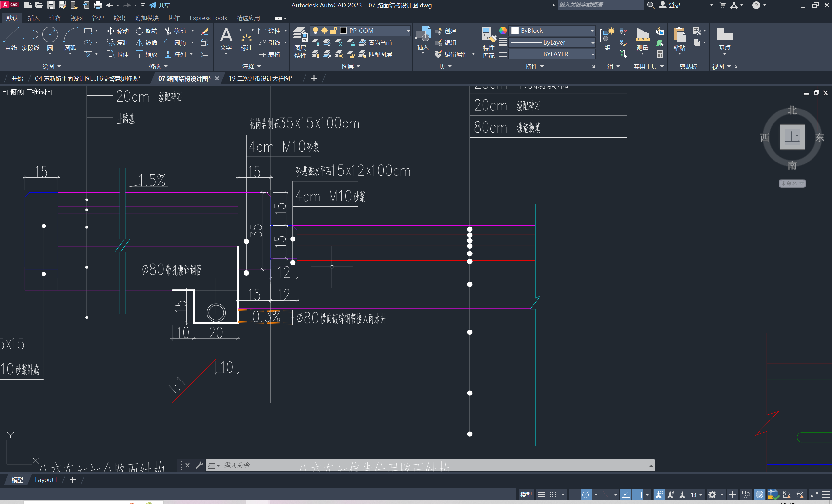Screen dimensions: 832x504
Task: Open the Express Tools ribbon tab
Action: (x=208, y=18)
